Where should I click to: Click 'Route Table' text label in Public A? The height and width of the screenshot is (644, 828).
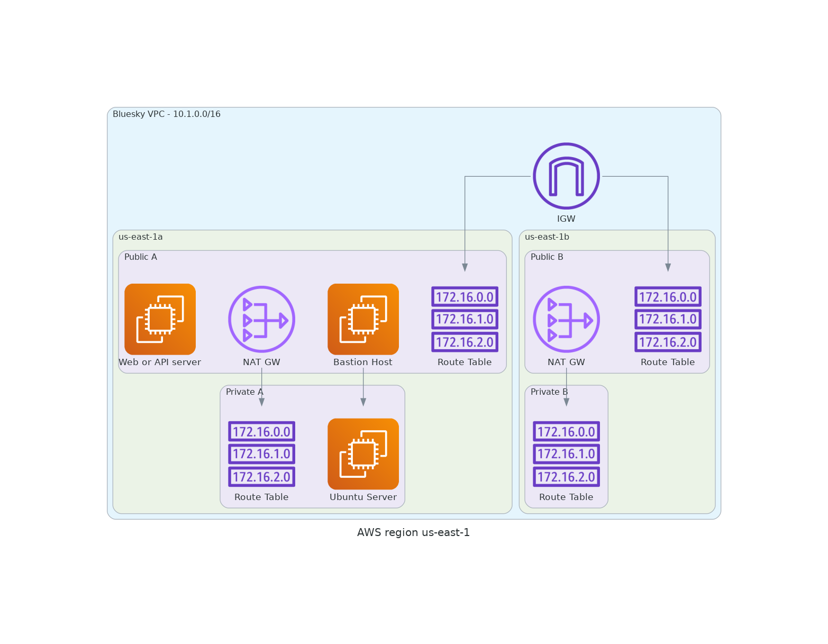[x=465, y=362]
